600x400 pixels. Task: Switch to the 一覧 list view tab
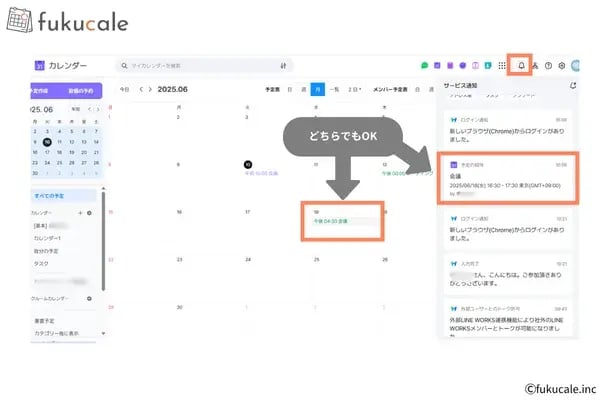tap(334, 89)
